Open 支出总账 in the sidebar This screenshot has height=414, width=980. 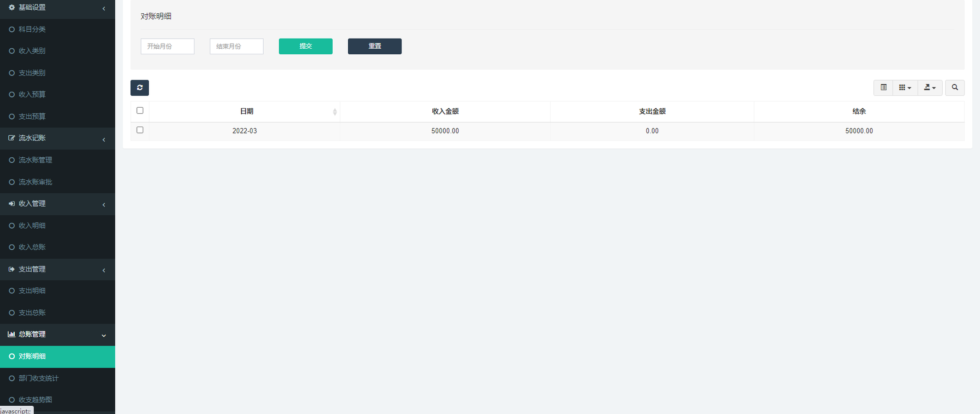[57, 313]
